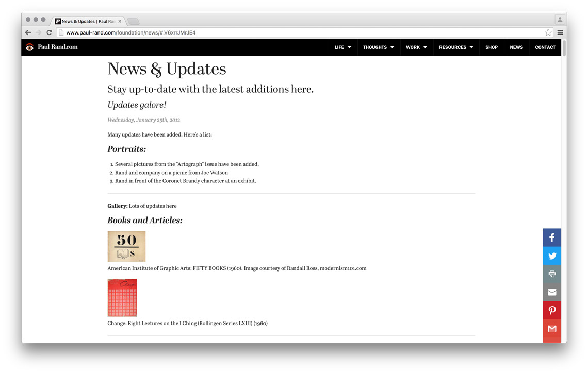Click the 'Change: Eight Lectures' caption

[188, 323]
